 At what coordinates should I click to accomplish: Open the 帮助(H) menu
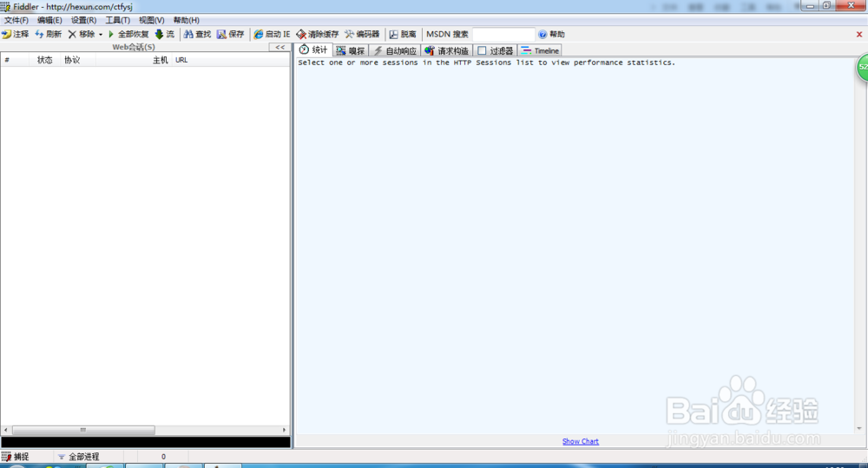click(186, 20)
